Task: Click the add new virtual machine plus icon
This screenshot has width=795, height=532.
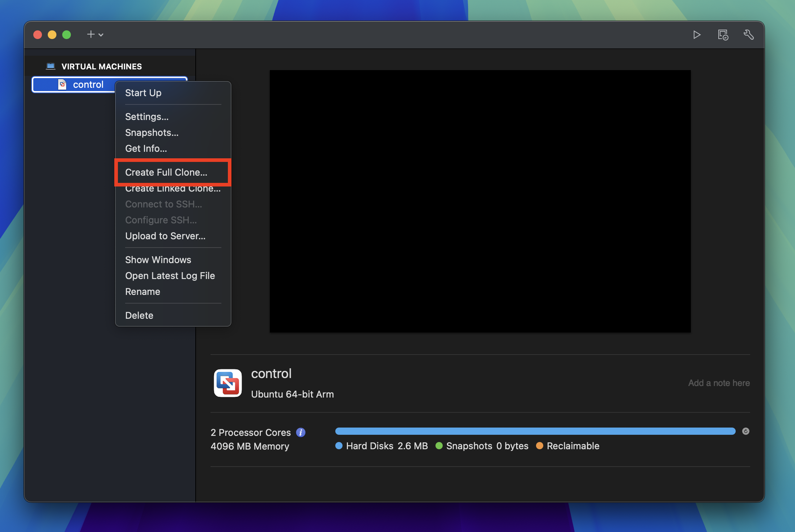Action: point(90,35)
